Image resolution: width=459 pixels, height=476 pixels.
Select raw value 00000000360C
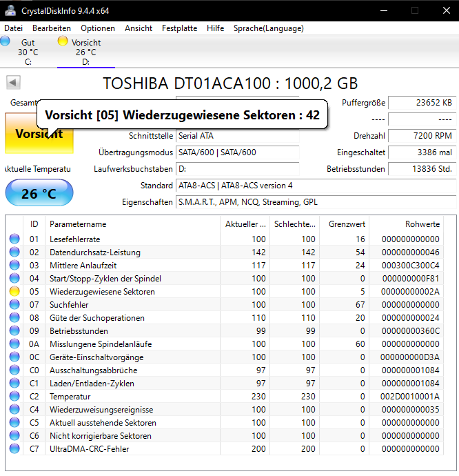411,331
